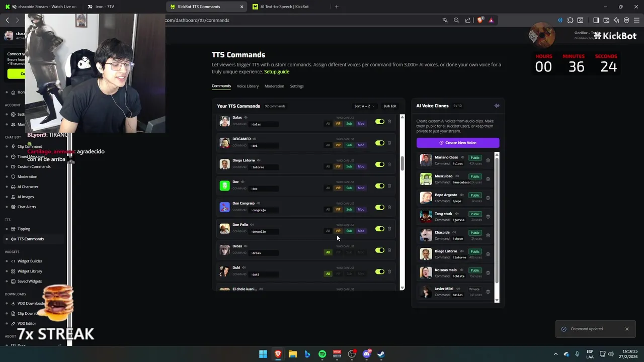644x362 pixels.
Task: Open the Moderation tab
Action: pyautogui.click(x=274, y=86)
